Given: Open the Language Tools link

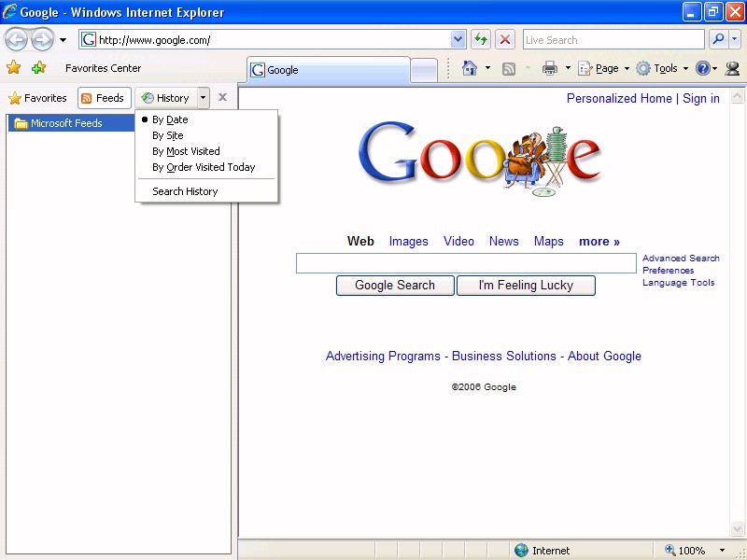Looking at the screenshot, I should [678, 283].
